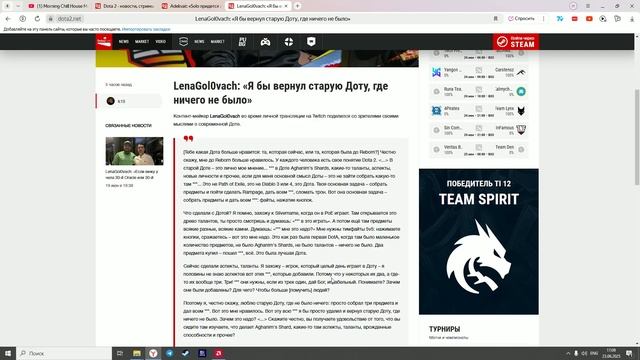The height and width of the screenshot is (360, 640).
Task: Open the crosshair section icon in site header
Action: 289,42
